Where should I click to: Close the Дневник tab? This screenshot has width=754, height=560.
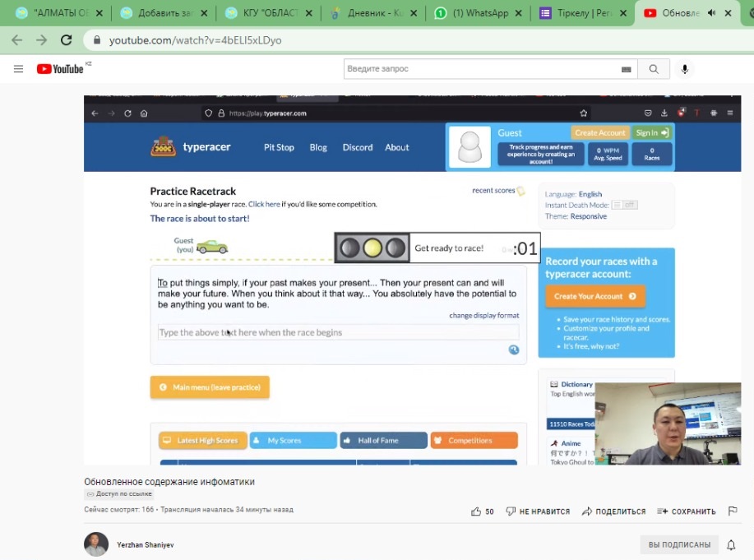pyautogui.click(x=414, y=13)
